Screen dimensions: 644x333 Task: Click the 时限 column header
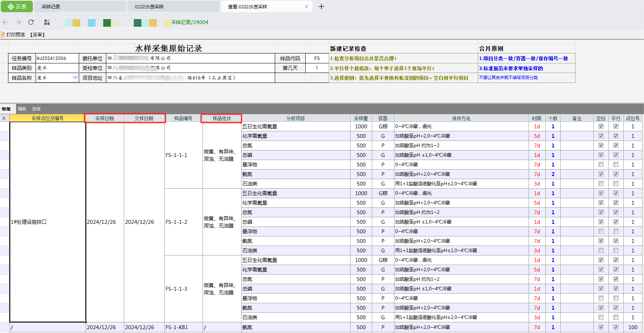[537, 118]
